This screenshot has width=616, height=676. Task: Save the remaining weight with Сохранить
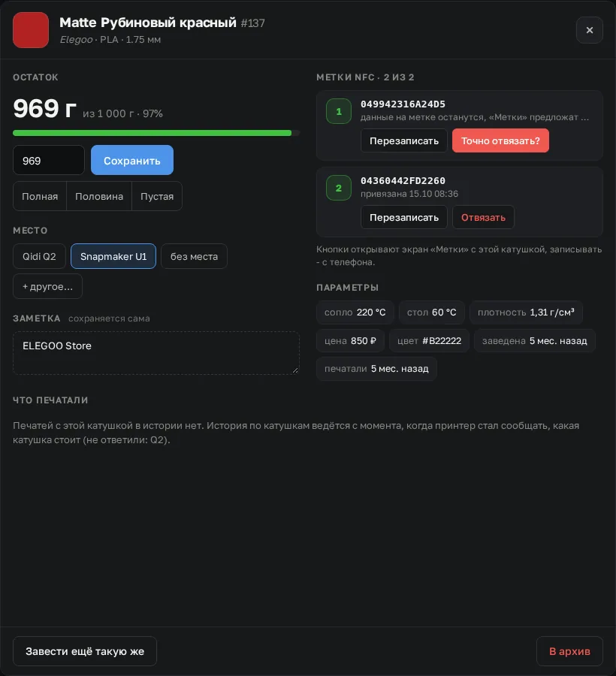(x=132, y=161)
